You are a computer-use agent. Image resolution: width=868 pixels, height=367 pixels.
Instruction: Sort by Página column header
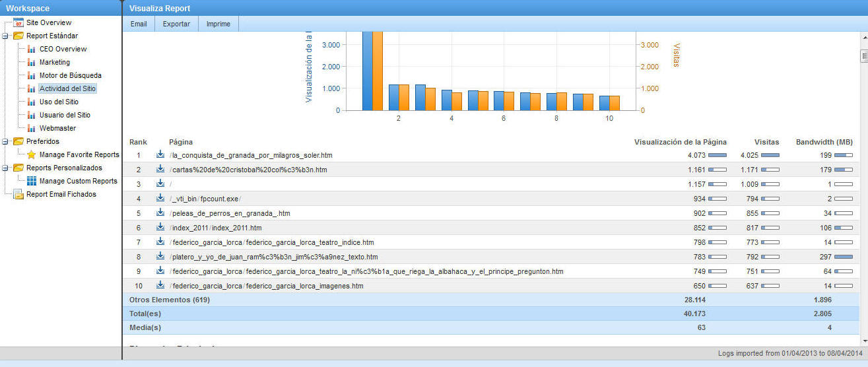tap(180, 142)
